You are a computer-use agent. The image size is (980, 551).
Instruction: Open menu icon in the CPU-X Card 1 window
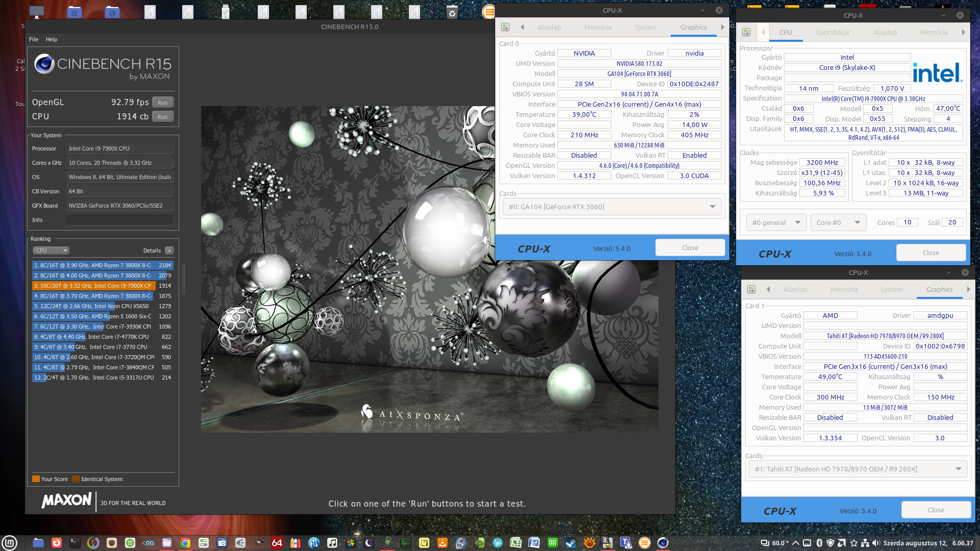pyautogui.click(x=751, y=289)
